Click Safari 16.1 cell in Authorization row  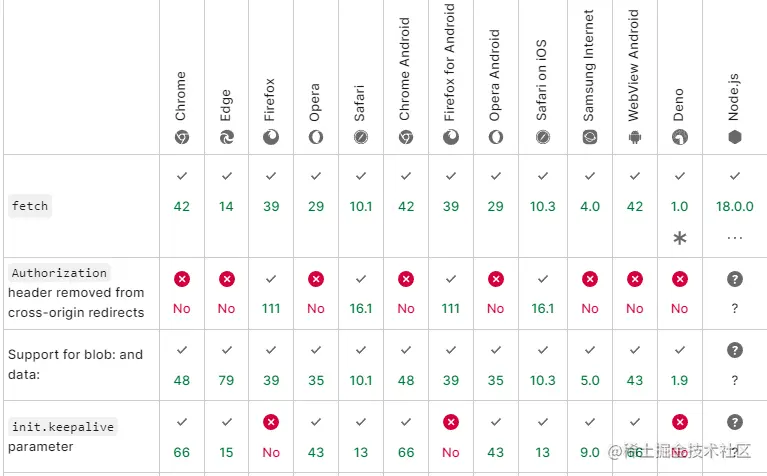pos(361,294)
